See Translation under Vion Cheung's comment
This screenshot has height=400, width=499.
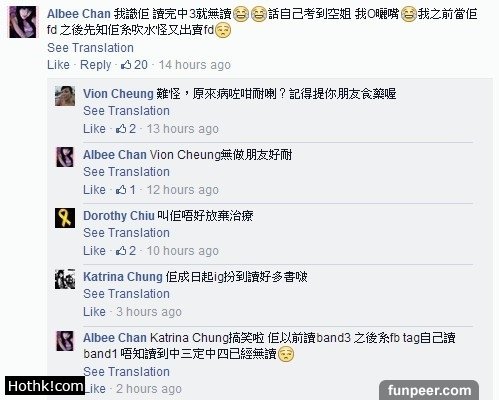click(126, 111)
